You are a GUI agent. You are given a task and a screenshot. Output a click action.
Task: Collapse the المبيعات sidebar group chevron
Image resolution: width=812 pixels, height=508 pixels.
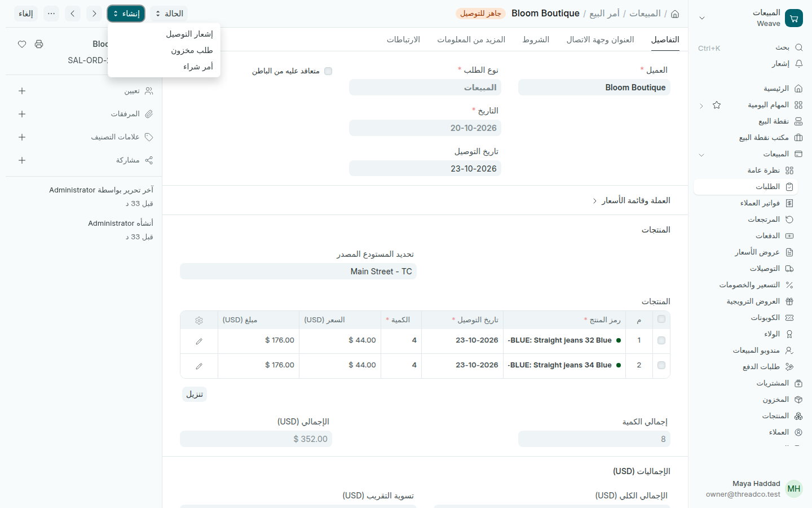pyautogui.click(x=701, y=154)
